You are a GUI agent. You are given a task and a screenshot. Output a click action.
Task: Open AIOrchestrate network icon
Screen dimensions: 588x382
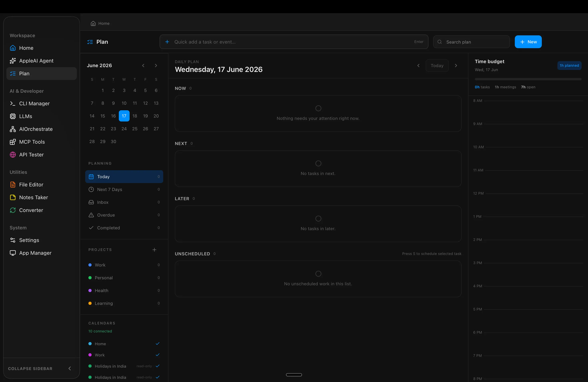coord(13,129)
